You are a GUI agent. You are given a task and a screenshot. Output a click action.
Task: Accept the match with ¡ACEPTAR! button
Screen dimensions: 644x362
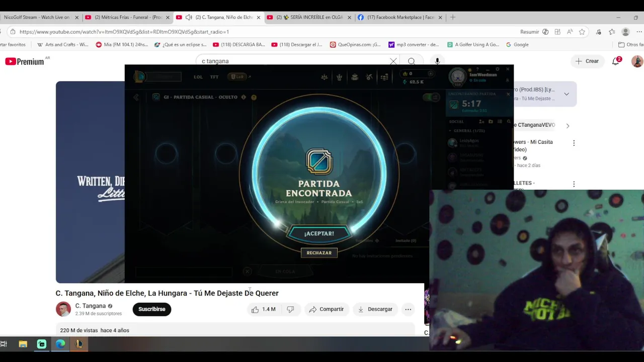(319, 233)
